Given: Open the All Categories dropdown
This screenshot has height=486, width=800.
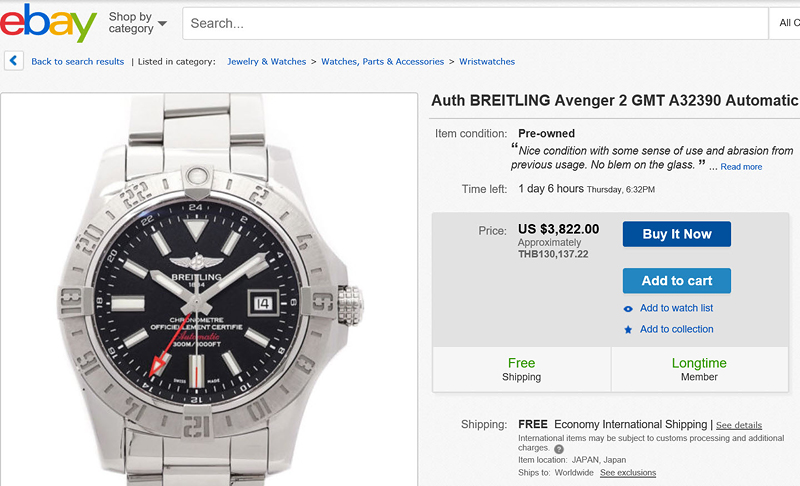Looking at the screenshot, I should tap(787, 23).
